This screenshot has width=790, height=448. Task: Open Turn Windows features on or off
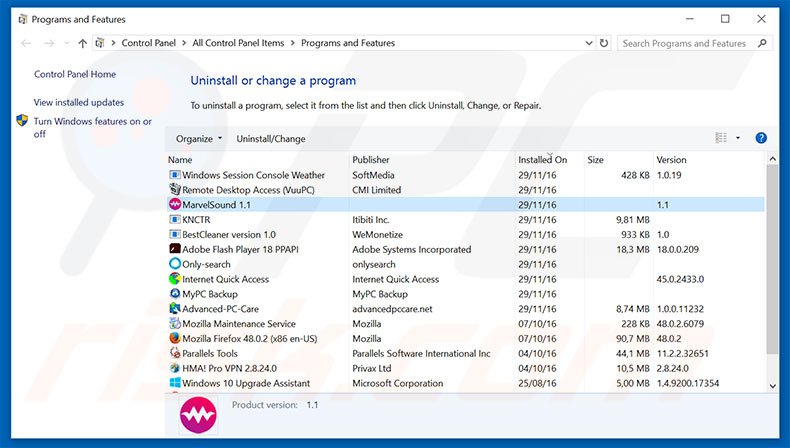pyautogui.click(x=92, y=127)
